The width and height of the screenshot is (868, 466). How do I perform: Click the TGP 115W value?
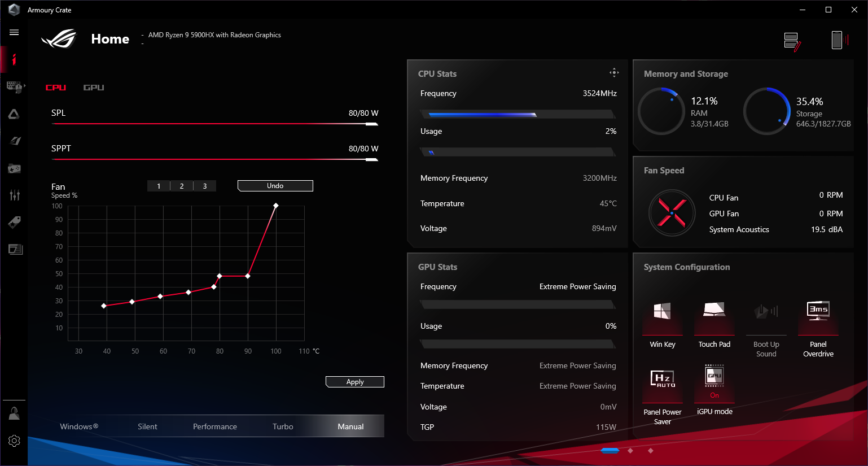[x=606, y=427]
